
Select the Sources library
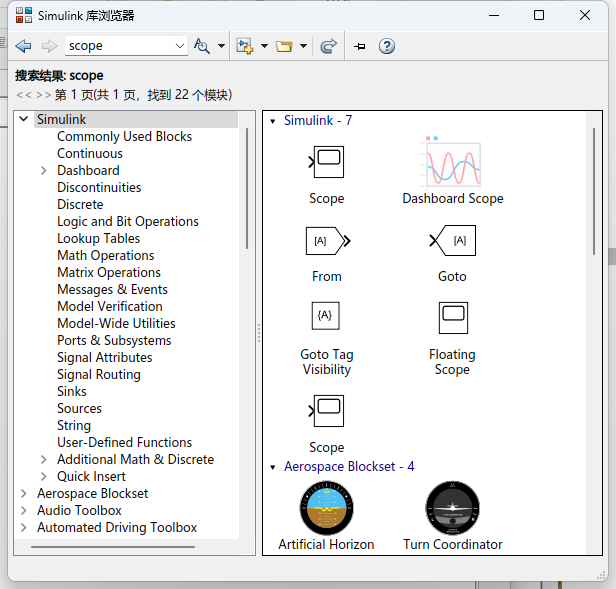[x=79, y=408]
